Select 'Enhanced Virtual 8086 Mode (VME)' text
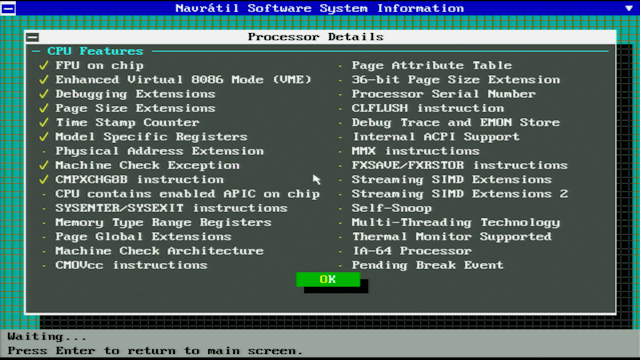This screenshot has height=360, width=640. [183, 80]
